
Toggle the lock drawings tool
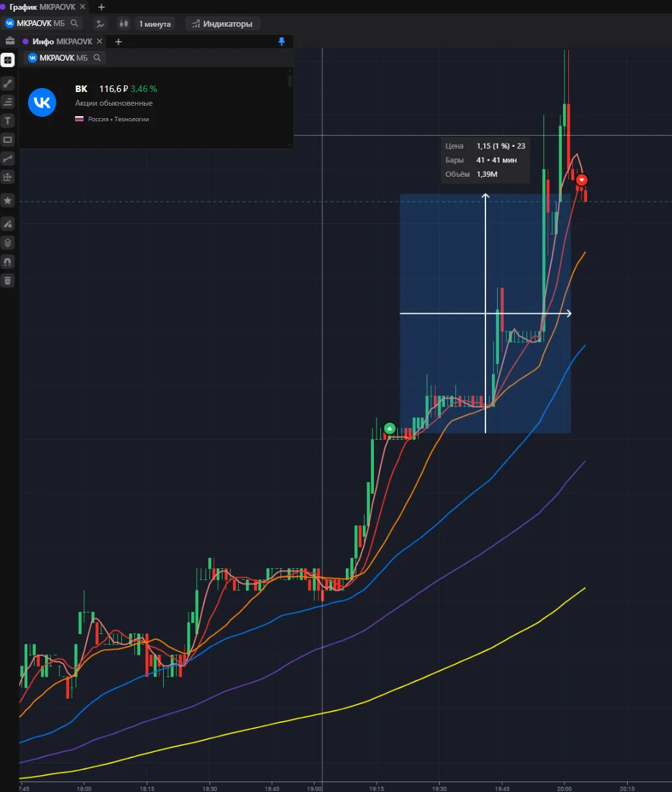click(8, 224)
